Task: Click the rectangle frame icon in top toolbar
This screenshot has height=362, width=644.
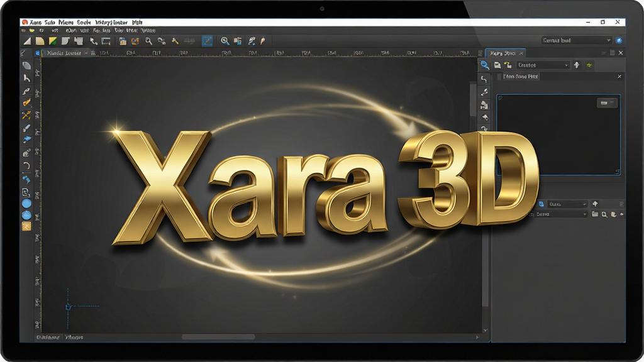Action: [x=106, y=41]
